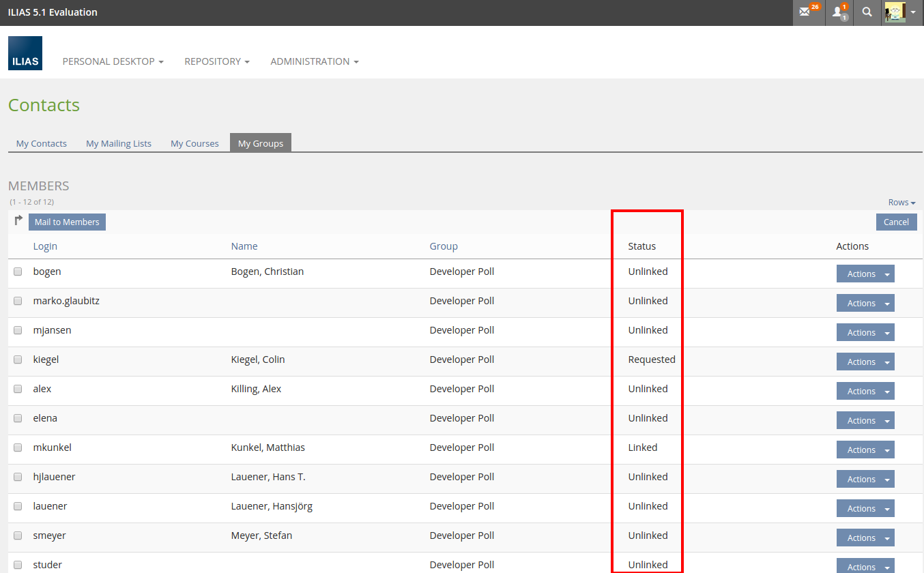Tick the checkbox for kiegel
The image size is (924, 573).
(18, 359)
